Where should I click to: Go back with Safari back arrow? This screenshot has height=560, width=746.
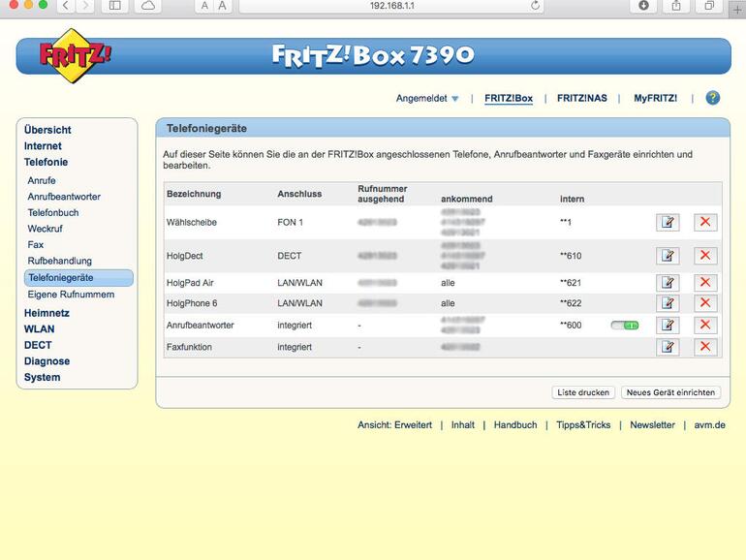coord(66,6)
